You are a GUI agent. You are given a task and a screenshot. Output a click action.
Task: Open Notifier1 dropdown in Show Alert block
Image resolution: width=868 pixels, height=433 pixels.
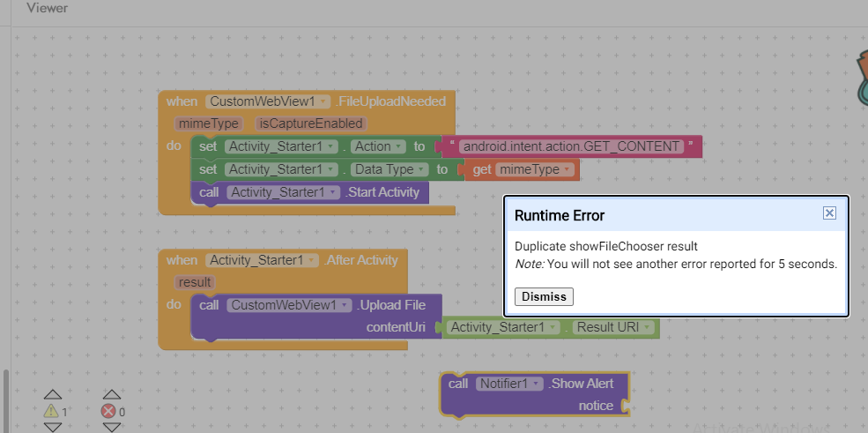tap(534, 384)
